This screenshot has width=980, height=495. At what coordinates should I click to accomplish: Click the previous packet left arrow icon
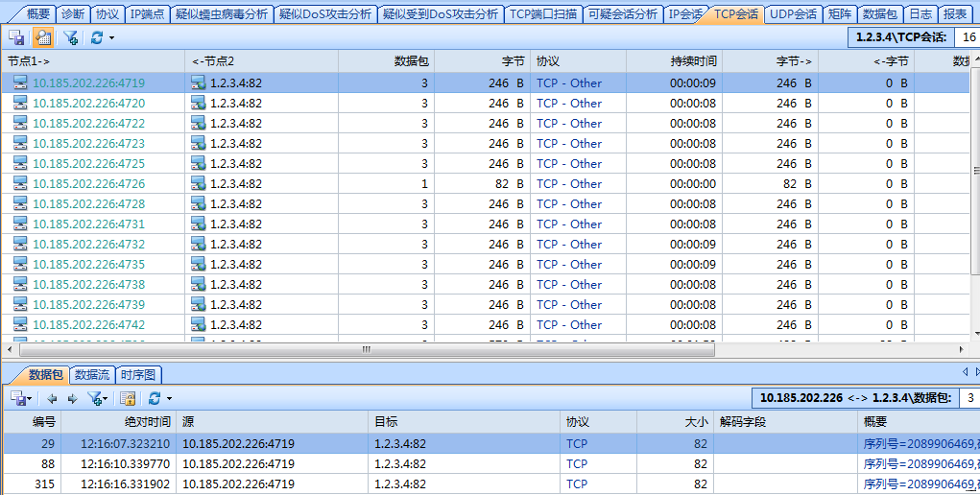tap(52, 397)
